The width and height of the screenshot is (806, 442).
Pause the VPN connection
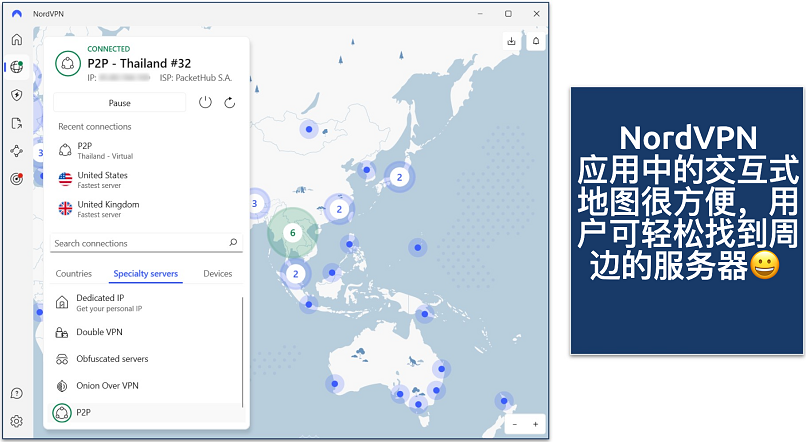click(119, 103)
